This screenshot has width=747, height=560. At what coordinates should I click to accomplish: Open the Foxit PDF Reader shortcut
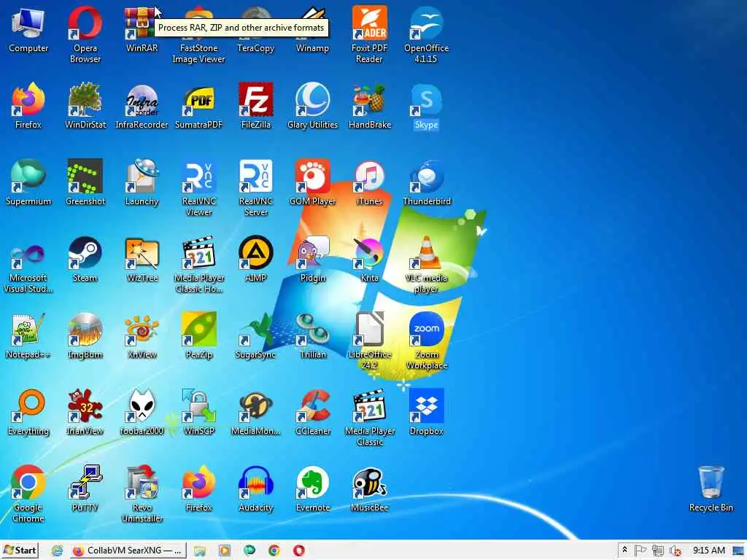[369, 34]
